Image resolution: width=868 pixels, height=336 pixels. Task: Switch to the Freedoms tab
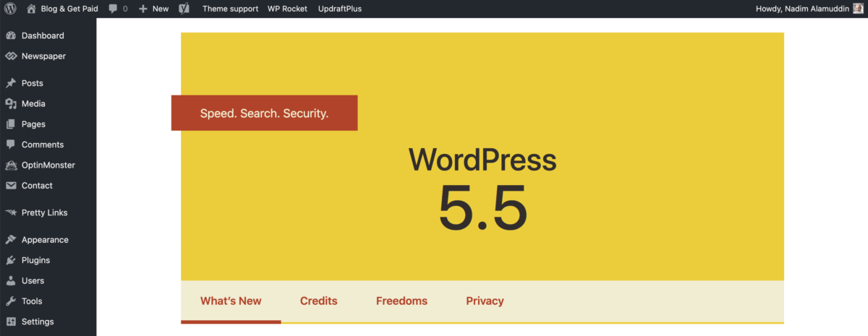(401, 301)
